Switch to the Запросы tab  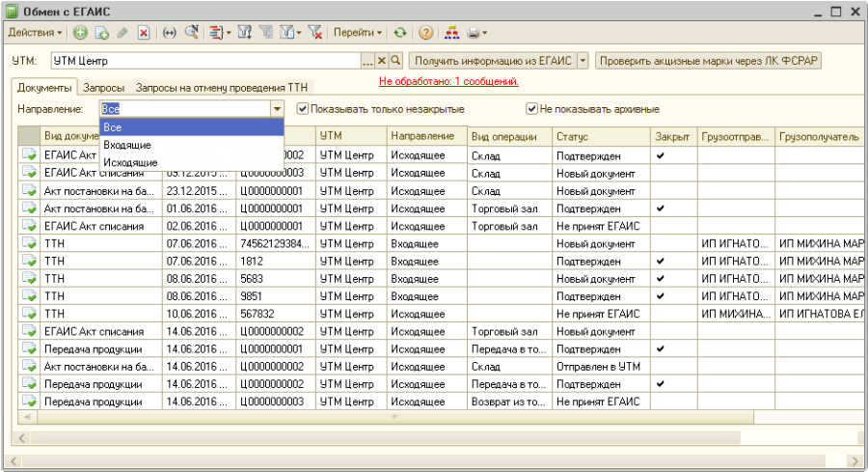[x=103, y=88]
